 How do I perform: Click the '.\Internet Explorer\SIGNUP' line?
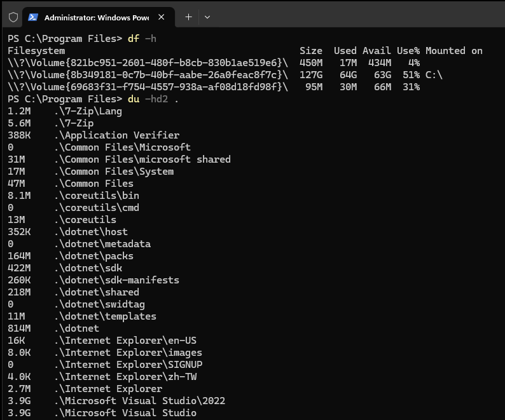[105, 365]
